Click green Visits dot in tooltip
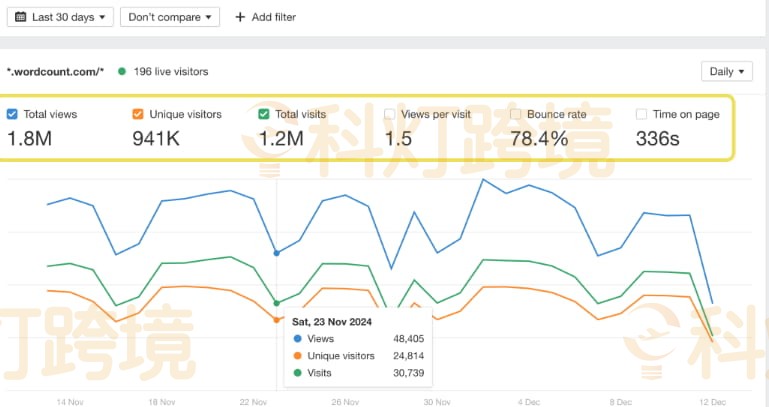The width and height of the screenshot is (769, 407). click(297, 373)
